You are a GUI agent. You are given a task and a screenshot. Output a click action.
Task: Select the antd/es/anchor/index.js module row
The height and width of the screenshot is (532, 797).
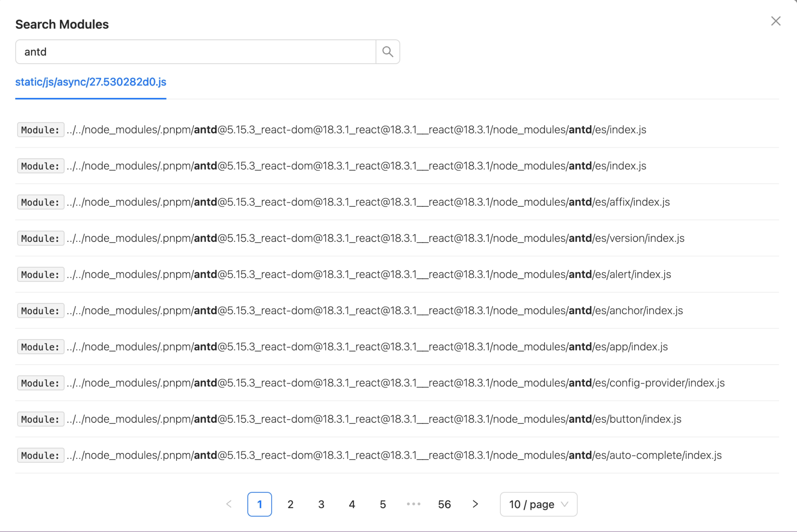point(397,310)
